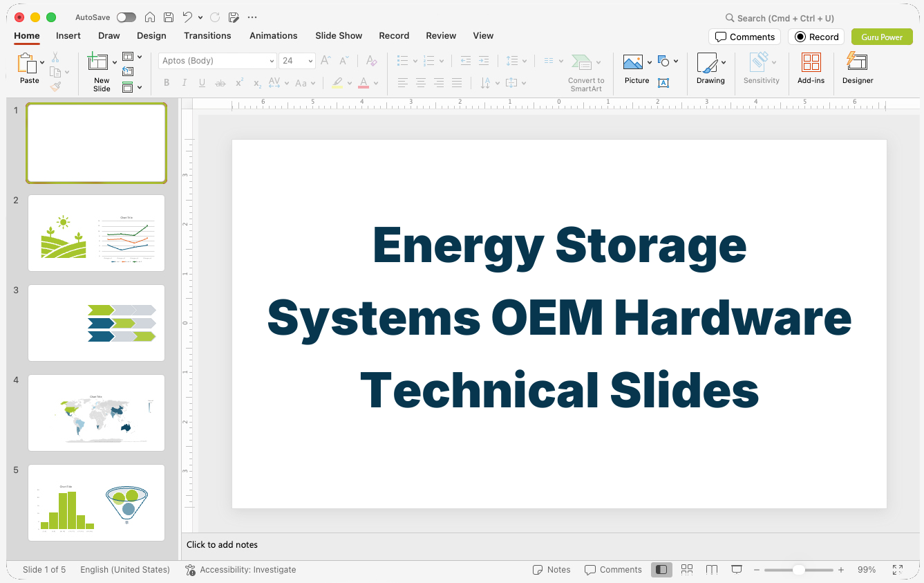Expand the Undo history dropdown arrow
The width and height of the screenshot is (924, 583).
click(200, 17)
